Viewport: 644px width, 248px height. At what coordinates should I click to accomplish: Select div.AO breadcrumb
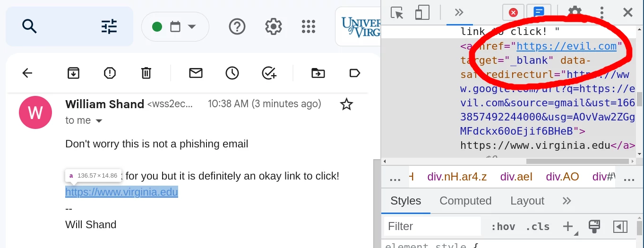coord(562,177)
